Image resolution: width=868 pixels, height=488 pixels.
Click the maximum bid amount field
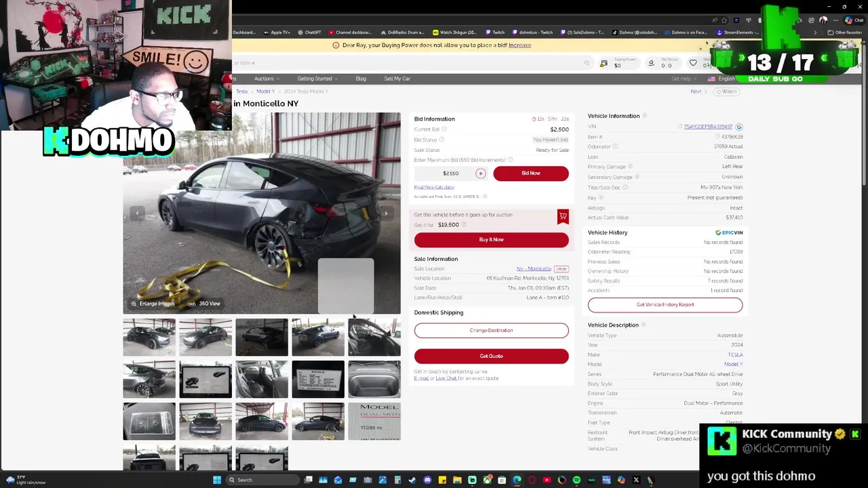[450, 174]
